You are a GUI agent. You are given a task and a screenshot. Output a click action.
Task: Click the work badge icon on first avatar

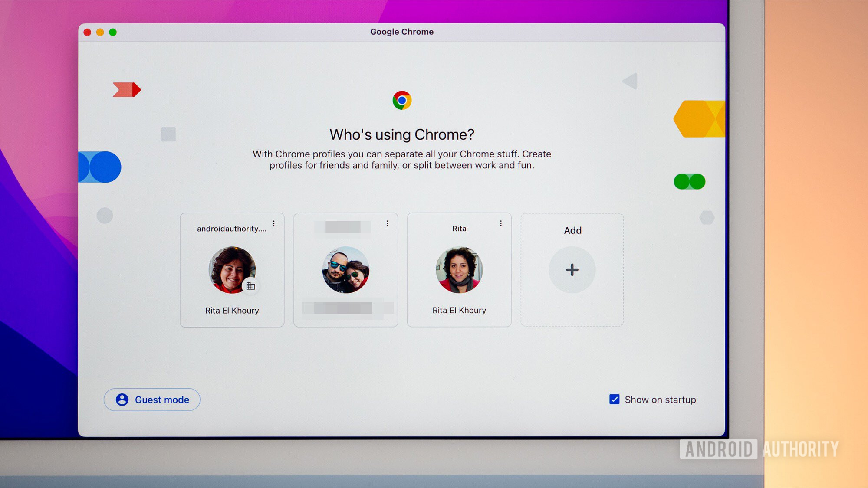pyautogui.click(x=250, y=286)
